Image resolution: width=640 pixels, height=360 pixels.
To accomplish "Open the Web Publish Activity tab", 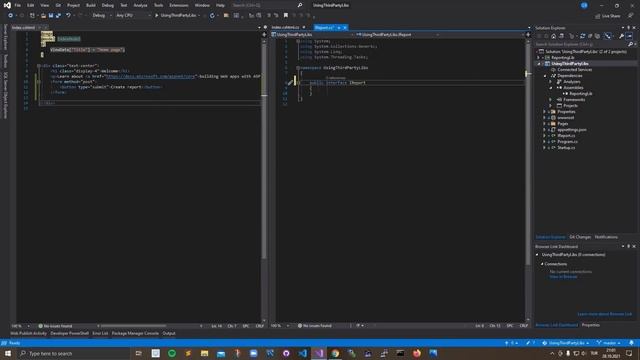I will (29, 333).
